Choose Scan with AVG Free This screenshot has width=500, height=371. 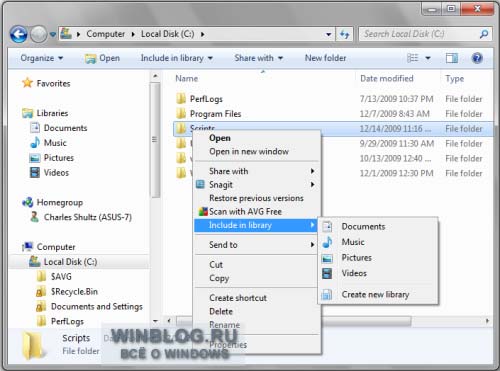click(245, 212)
